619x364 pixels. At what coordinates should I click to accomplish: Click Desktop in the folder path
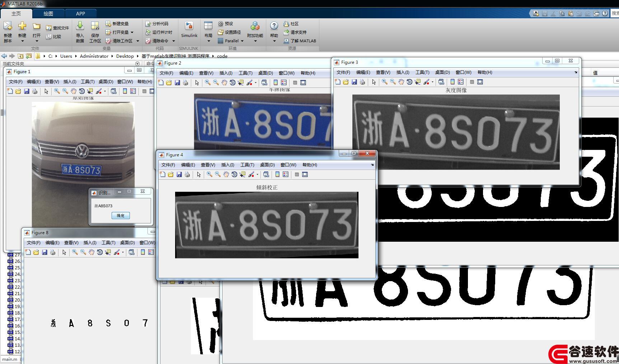pyautogui.click(x=125, y=56)
